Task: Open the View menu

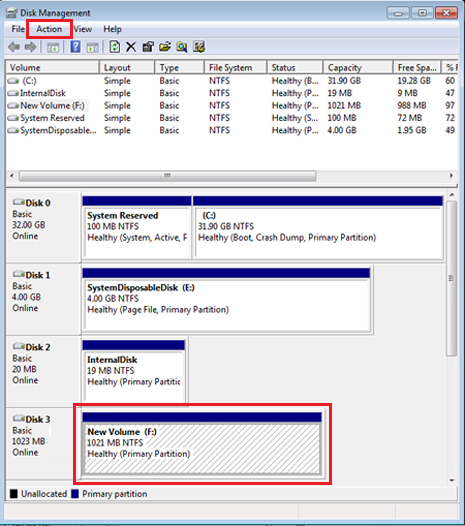Action: [83, 29]
